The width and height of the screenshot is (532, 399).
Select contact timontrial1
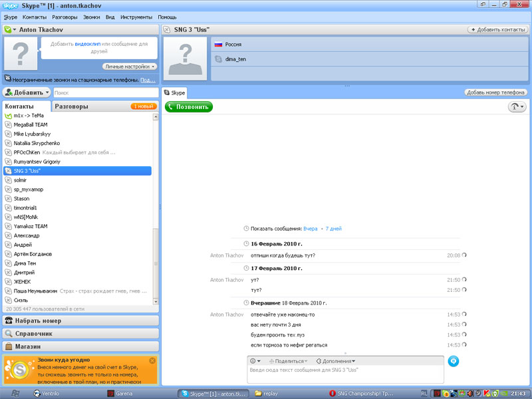tap(78, 207)
